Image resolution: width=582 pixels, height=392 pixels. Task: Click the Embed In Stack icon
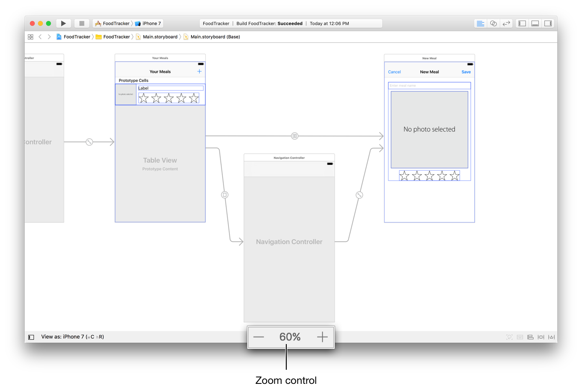coord(520,337)
